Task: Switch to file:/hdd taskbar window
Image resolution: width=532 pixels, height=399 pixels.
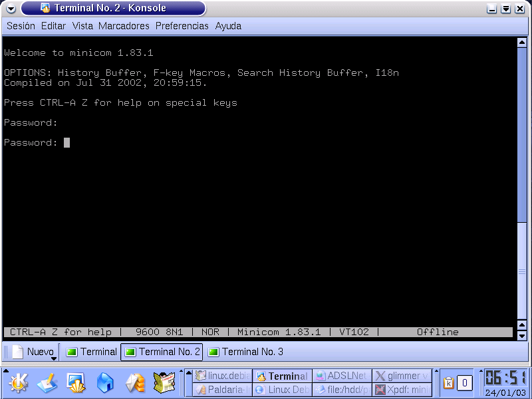Action: (x=342, y=390)
